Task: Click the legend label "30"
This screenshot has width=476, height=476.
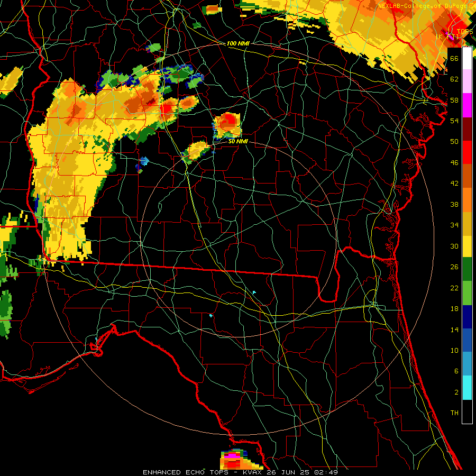Action: point(454,246)
